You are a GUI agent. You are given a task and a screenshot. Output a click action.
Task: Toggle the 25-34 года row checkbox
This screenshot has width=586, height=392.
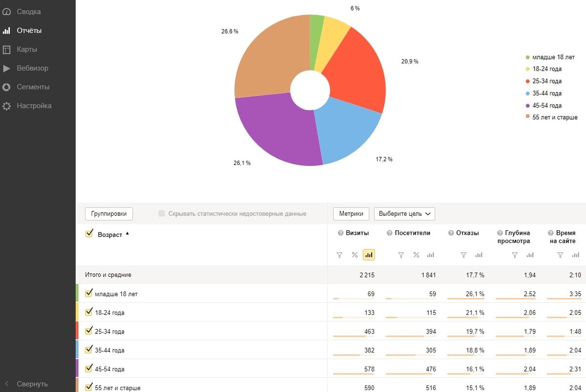coord(89,331)
